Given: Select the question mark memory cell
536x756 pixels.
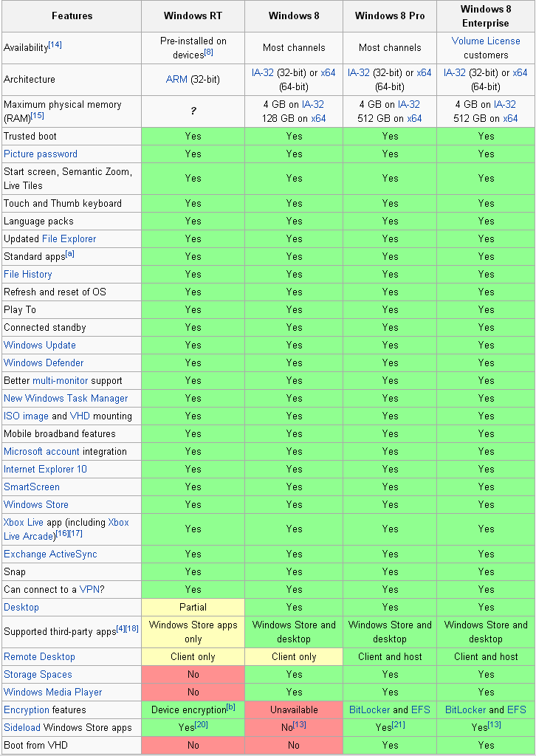Looking at the screenshot, I should click(x=193, y=111).
